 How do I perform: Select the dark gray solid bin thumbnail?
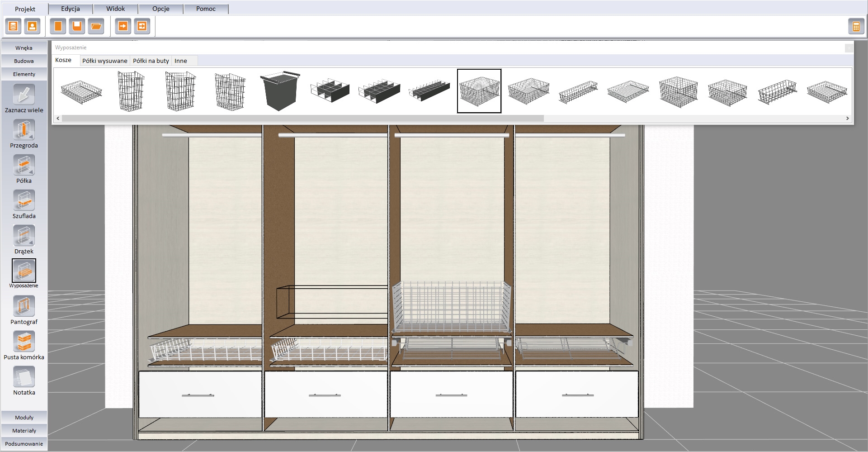point(280,90)
